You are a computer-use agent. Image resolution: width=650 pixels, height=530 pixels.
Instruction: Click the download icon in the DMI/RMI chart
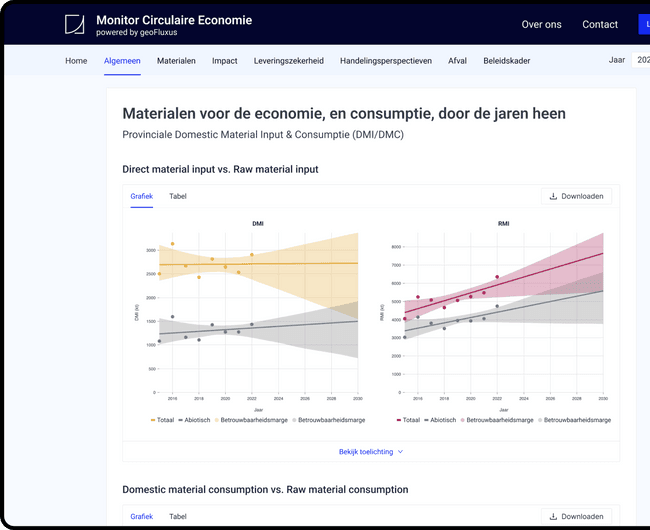554,196
